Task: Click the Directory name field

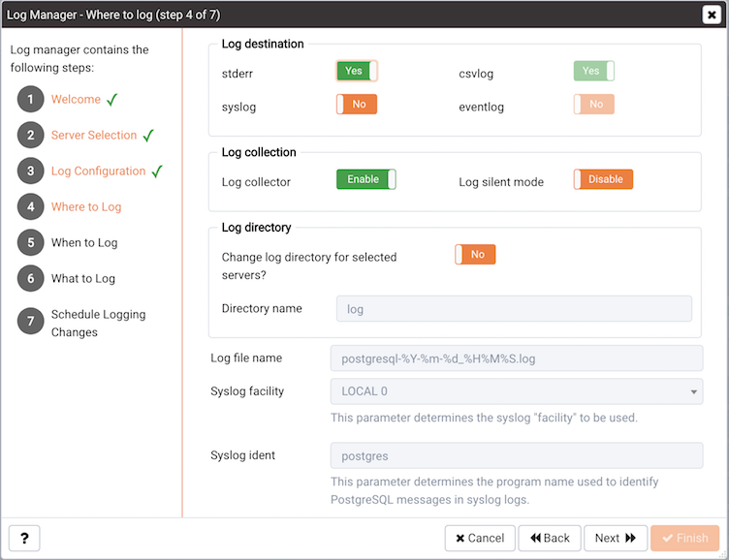Action: click(514, 308)
